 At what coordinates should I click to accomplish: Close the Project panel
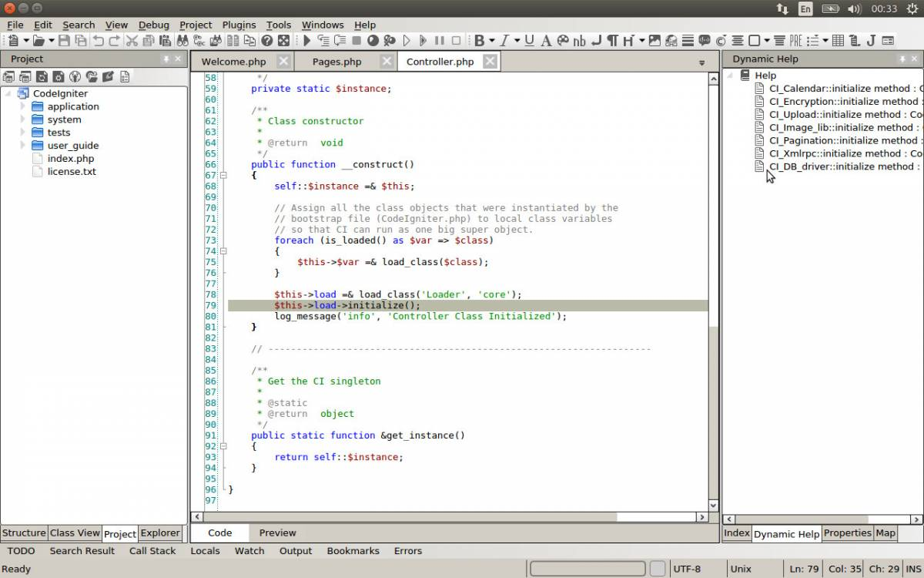(178, 59)
